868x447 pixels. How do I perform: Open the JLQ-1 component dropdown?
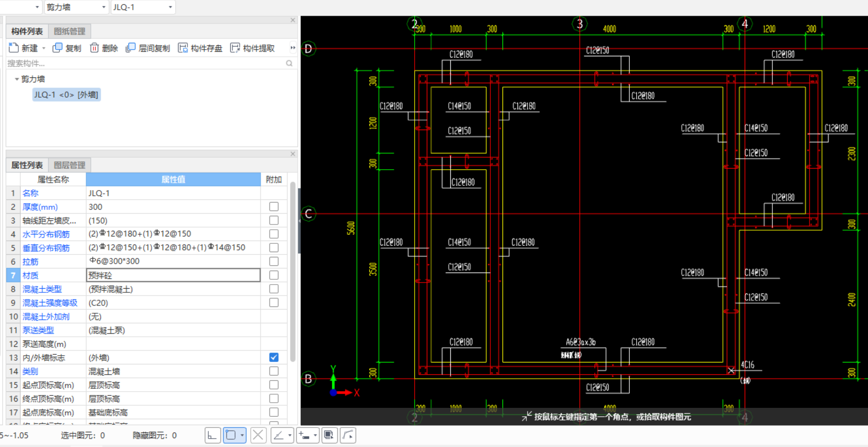pyautogui.click(x=170, y=7)
